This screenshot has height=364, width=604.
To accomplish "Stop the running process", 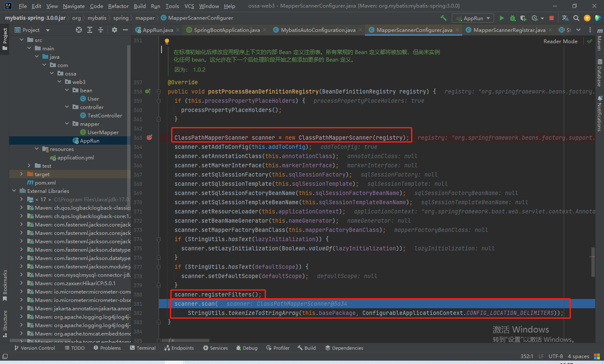I will pos(552,18).
